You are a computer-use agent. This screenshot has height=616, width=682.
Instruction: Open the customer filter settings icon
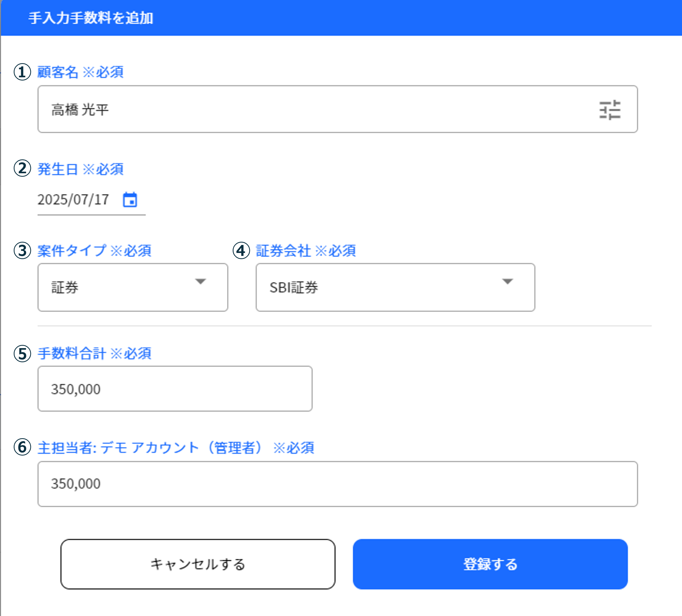pyautogui.click(x=610, y=110)
